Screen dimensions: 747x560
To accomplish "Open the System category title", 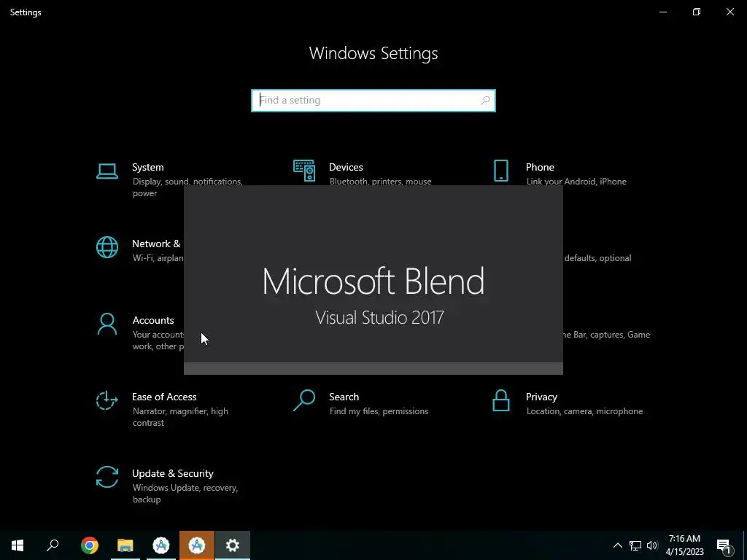I will click(147, 167).
